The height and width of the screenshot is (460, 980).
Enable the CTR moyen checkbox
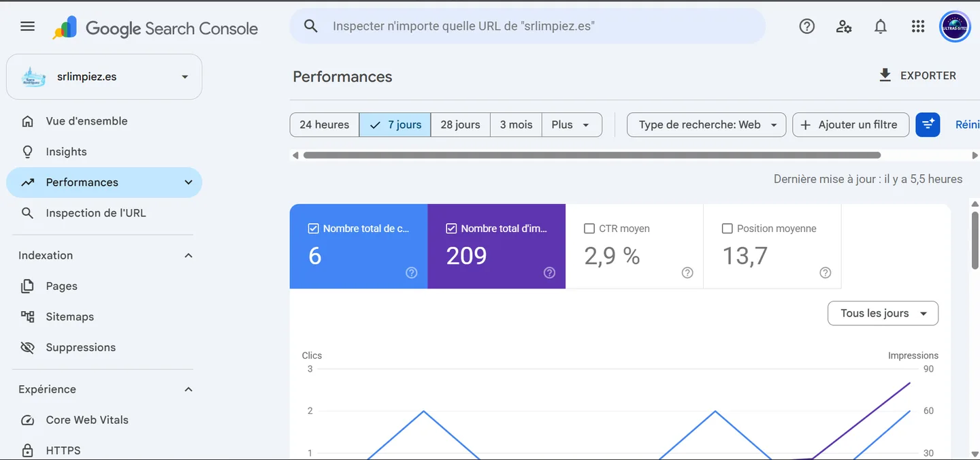[x=589, y=229]
